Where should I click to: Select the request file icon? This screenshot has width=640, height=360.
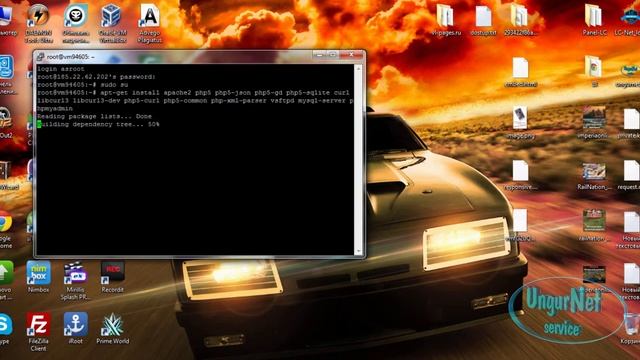(631, 171)
